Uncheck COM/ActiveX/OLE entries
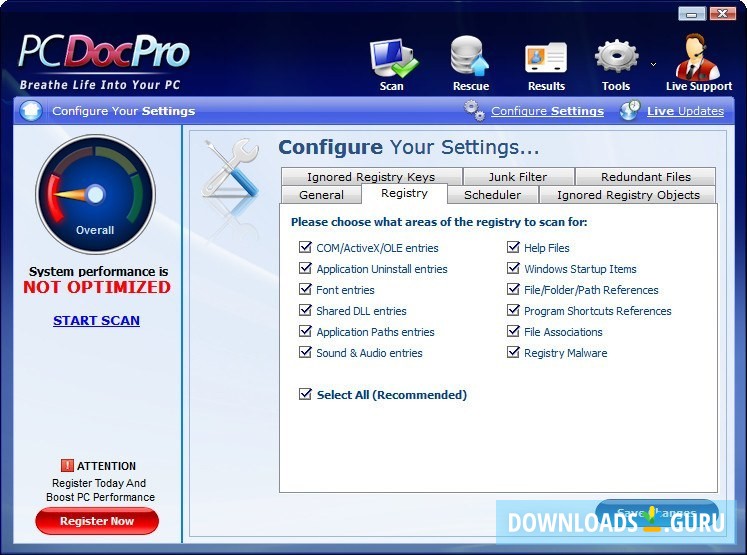The image size is (747, 555). 305,247
